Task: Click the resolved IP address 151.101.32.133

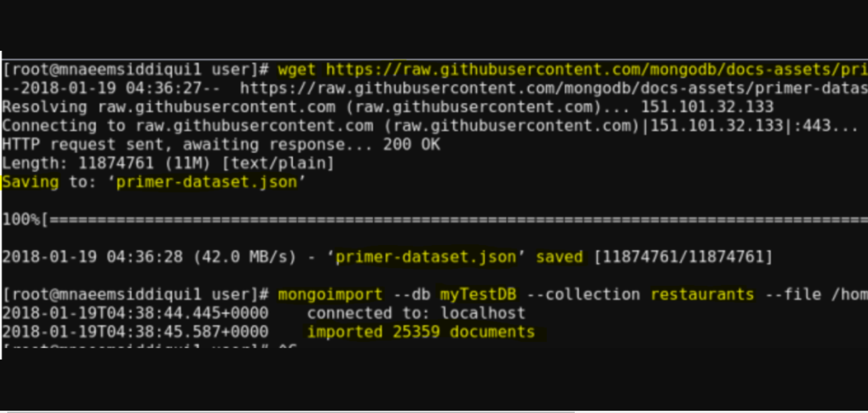Action: point(707,107)
